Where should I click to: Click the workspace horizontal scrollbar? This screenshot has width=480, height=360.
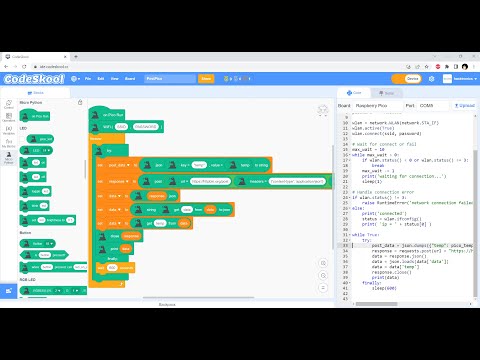tap(198, 298)
